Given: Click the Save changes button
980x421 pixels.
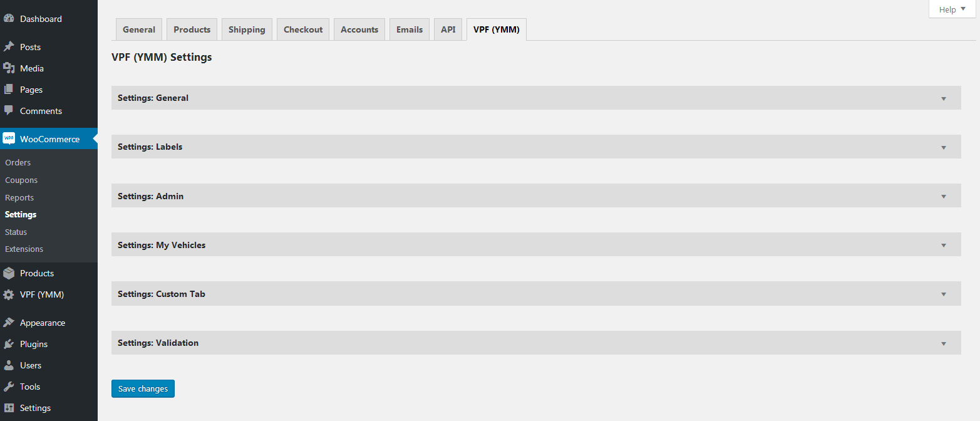Looking at the screenshot, I should point(143,388).
